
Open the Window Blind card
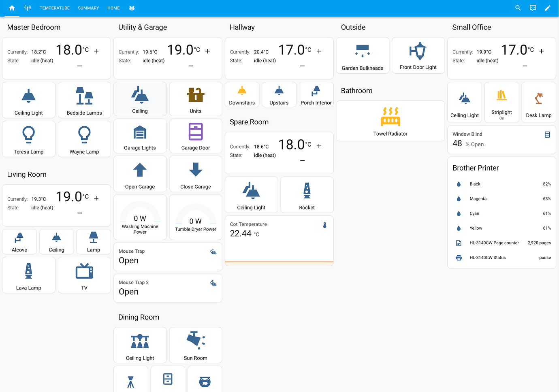[x=501, y=140]
